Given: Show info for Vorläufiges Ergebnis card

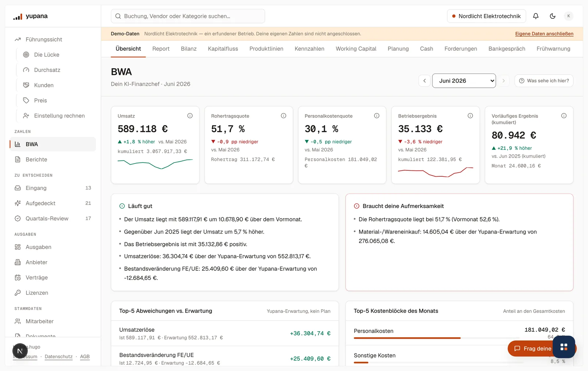Looking at the screenshot, I should pyautogui.click(x=564, y=116).
